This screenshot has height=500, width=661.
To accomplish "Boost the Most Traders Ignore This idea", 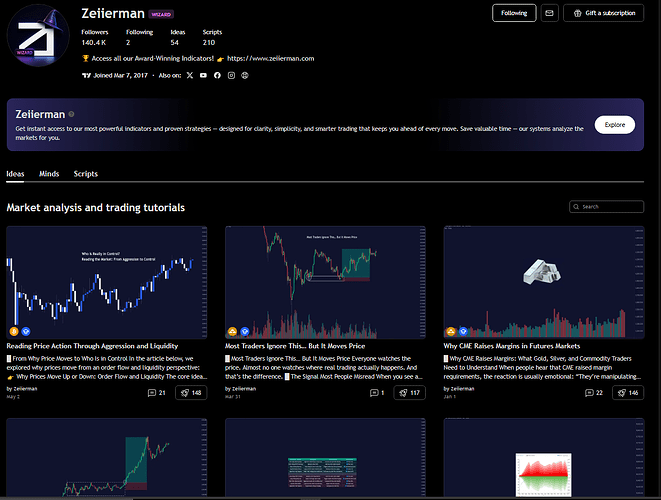I will click(x=409, y=393).
